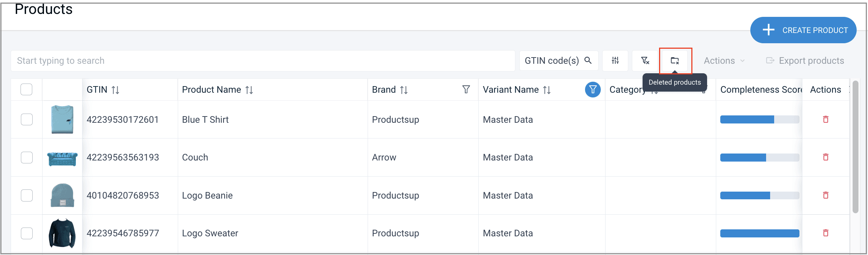This screenshot has width=868, height=255.
Task: Click Export products button
Action: point(805,61)
